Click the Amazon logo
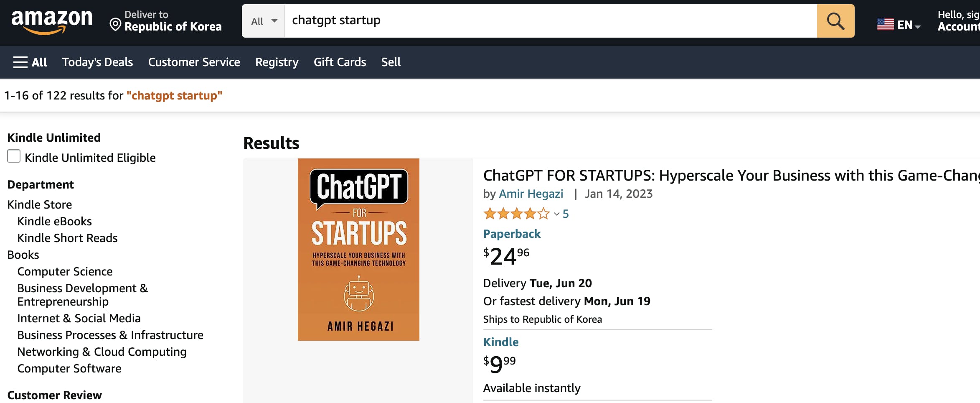The height and width of the screenshot is (403, 980). [52, 21]
